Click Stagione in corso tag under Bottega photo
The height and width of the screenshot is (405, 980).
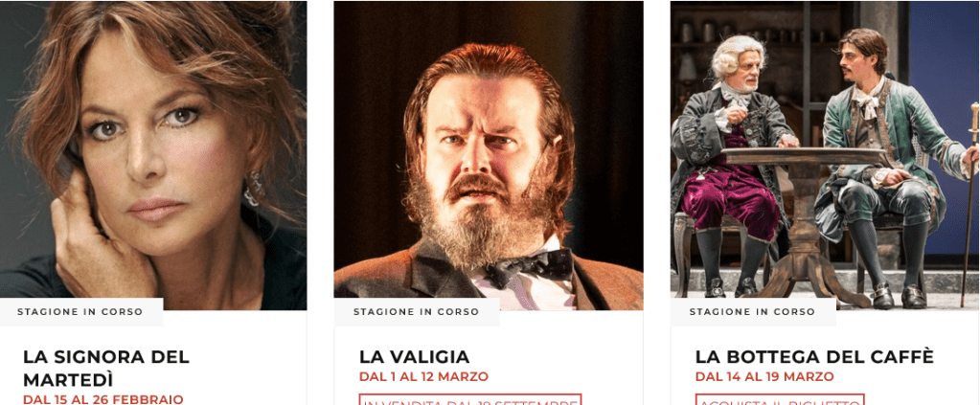(753, 311)
